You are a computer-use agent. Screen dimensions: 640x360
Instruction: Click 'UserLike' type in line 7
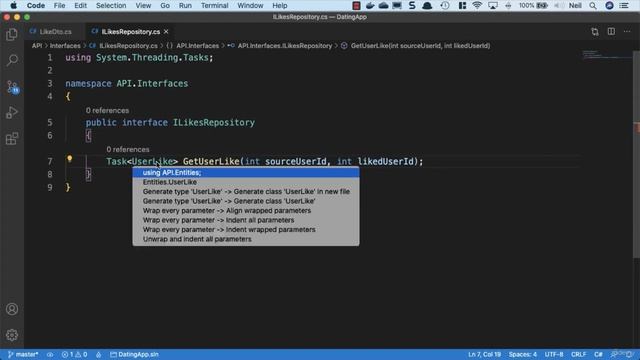point(152,161)
